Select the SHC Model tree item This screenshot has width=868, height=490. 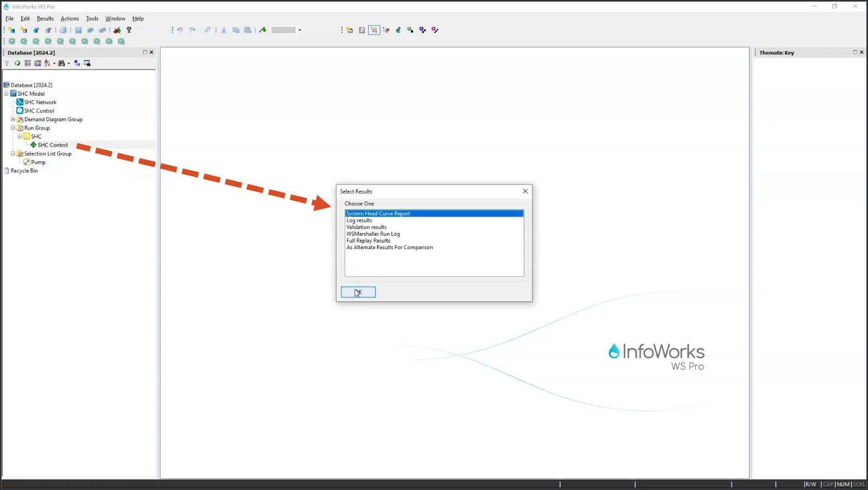click(x=31, y=94)
